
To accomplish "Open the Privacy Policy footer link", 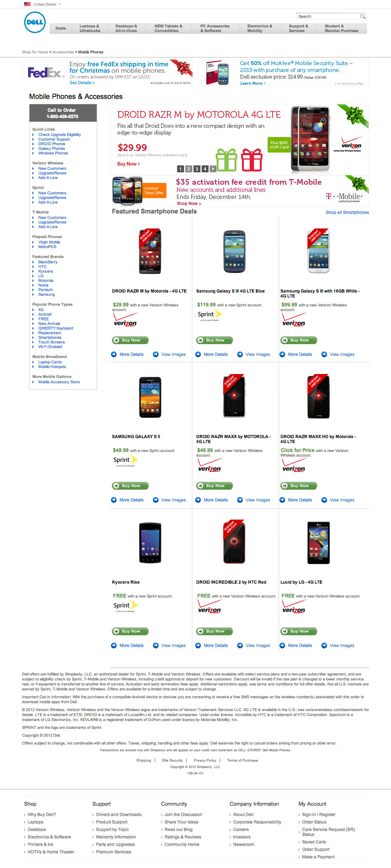I will [x=205, y=761].
